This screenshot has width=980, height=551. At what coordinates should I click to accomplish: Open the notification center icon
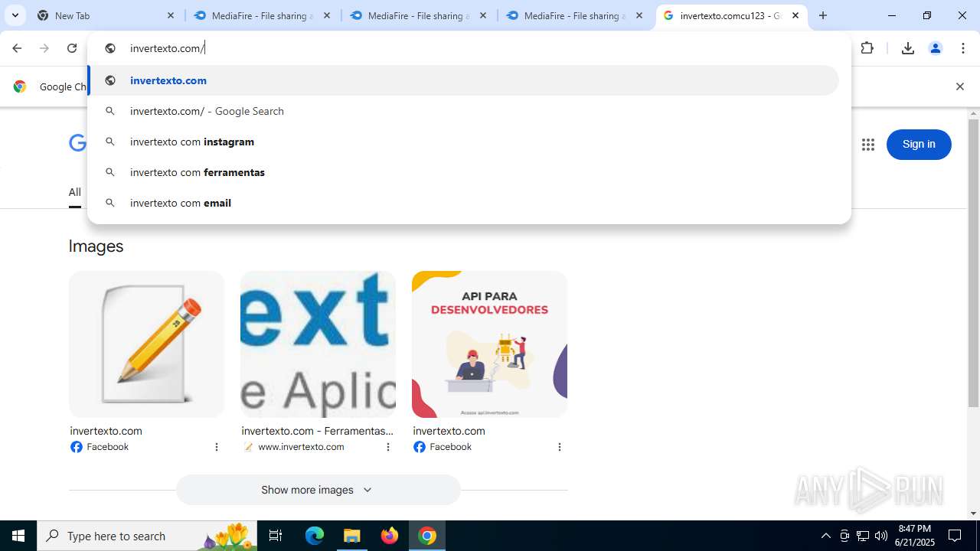[955, 536]
